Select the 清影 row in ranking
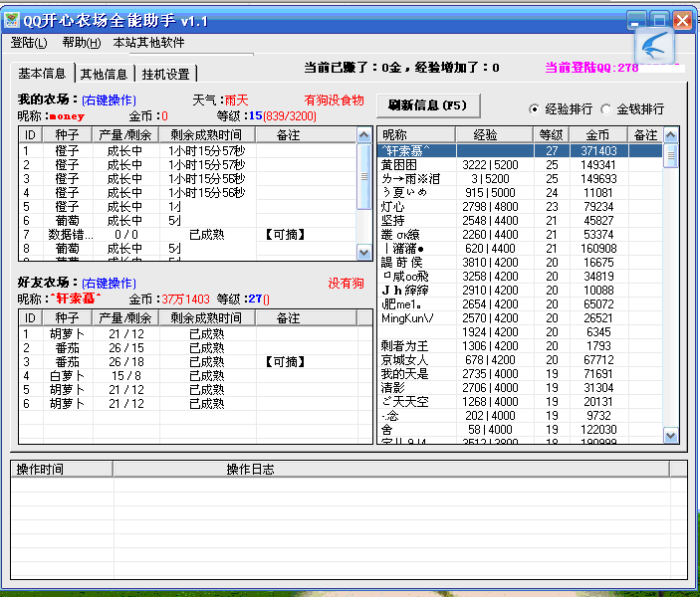Image resolution: width=700 pixels, height=597 pixels. click(x=520, y=388)
